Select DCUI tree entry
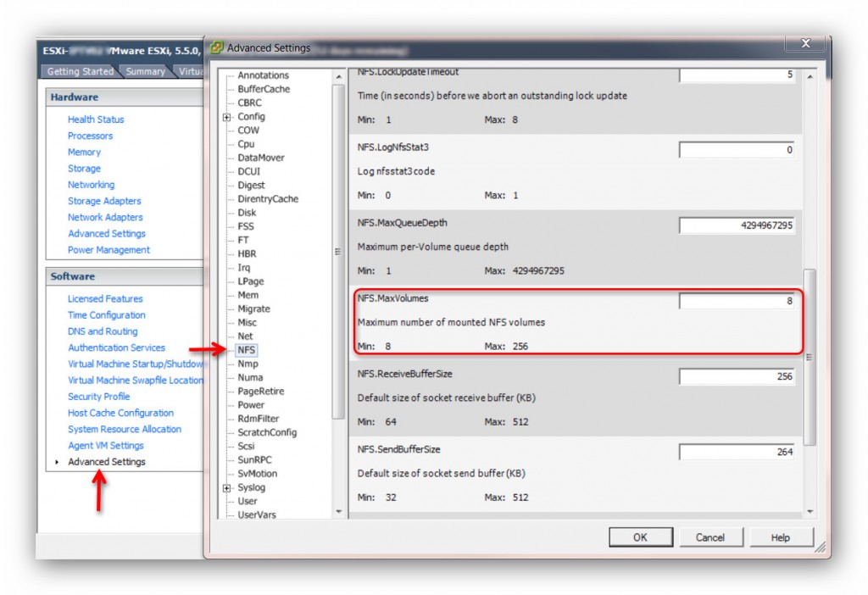 (248, 171)
